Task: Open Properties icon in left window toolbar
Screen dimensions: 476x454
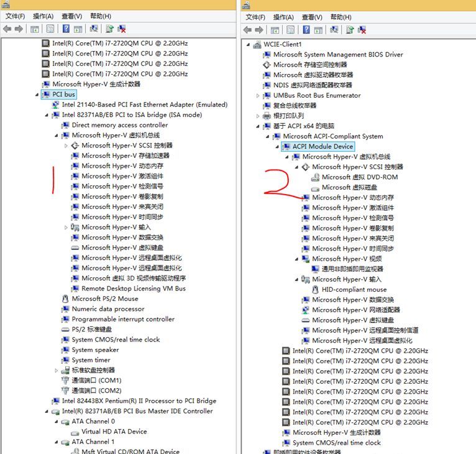Action: pos(50,29)
